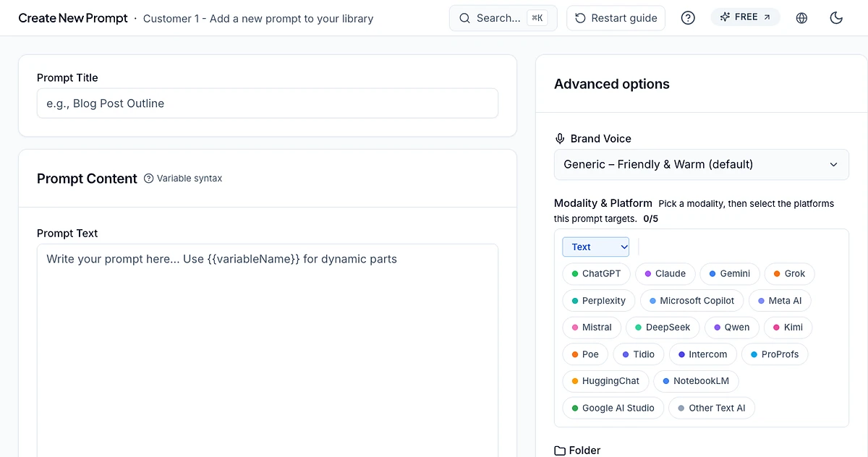Toggle dark mode moon icon
868x457 pixels.
(836, 18)
